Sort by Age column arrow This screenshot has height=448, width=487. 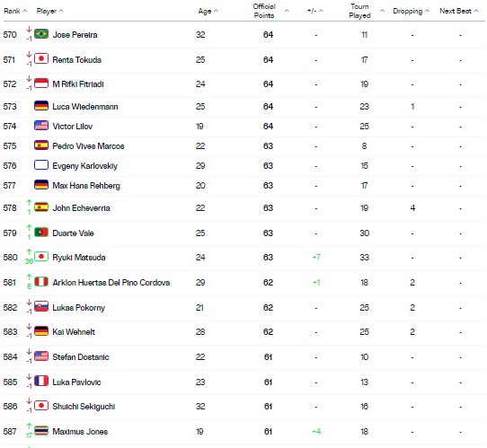pos(217,11)
